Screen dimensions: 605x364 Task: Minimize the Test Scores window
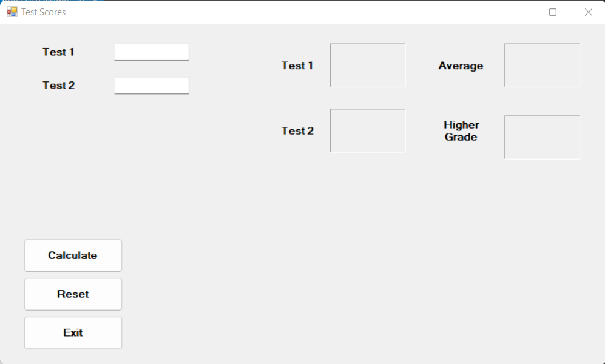[518, 12]
